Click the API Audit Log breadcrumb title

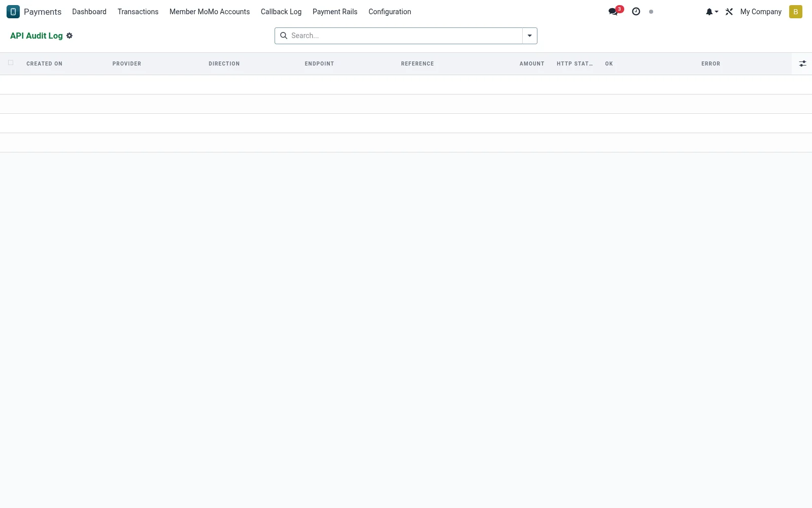tap(37, 36)
